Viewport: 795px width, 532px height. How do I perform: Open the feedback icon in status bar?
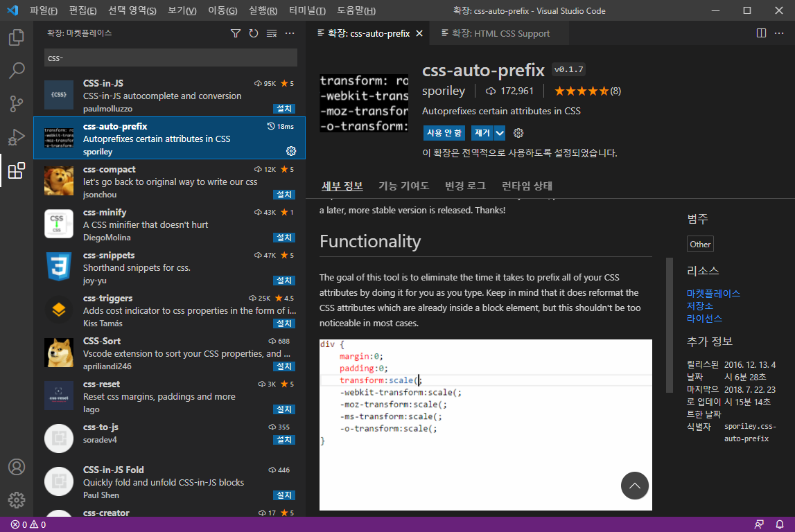759,524
